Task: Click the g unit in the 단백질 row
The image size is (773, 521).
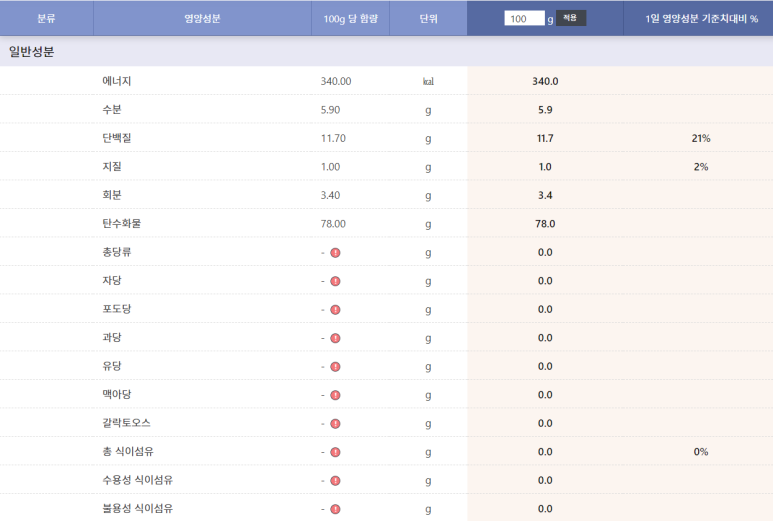Action: click(428, 139)
